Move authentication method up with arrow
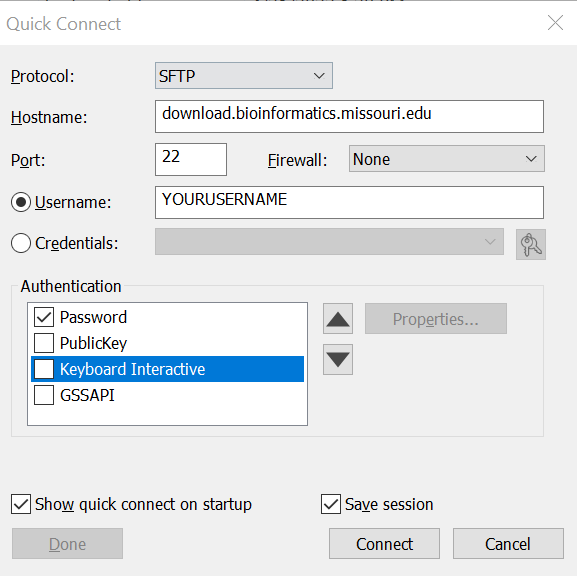Viewport: 577px width, 576px height. [338, 319]
